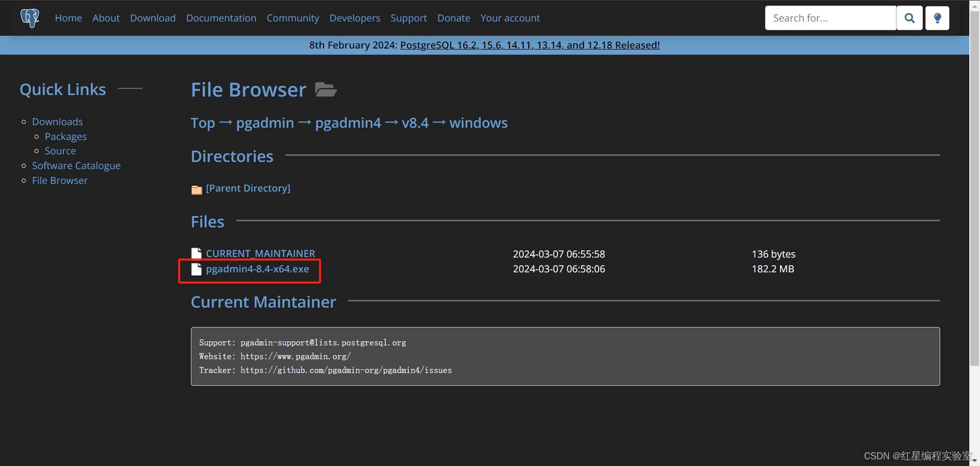This screenshot has width=980, height=466.
Task: Go to Top in the breadcrumb
Action: click(x=203, y=123)
